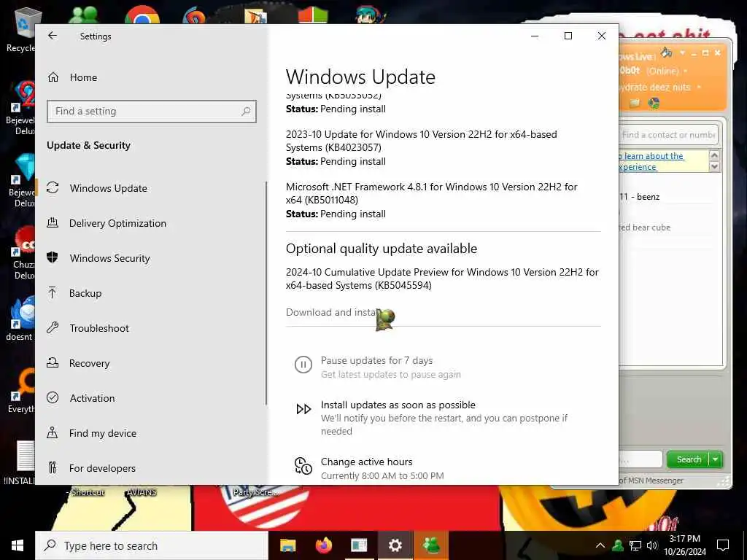Open Backup settings
Viewport: 747px width, 560px height.
[85, 293]
